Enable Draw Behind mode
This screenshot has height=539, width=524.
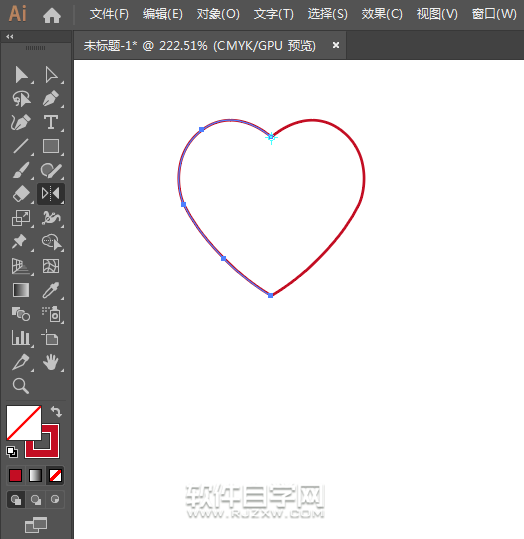tap(35, 499)
